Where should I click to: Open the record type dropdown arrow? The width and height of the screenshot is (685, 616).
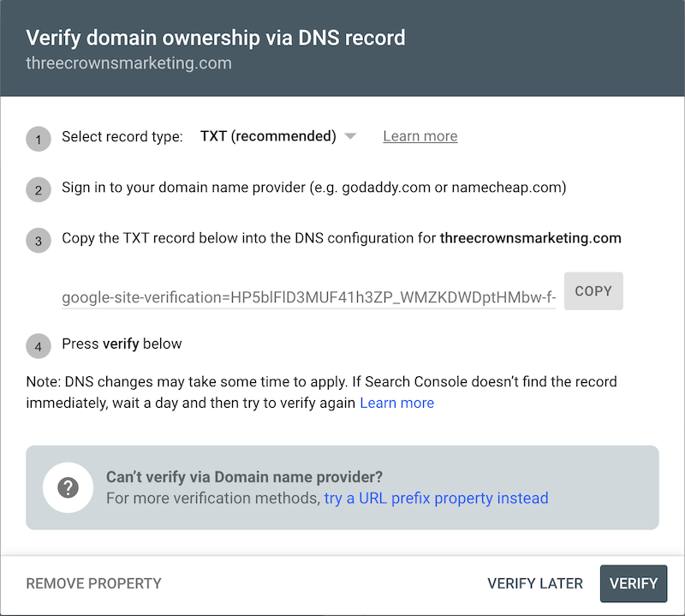(350, 136)
